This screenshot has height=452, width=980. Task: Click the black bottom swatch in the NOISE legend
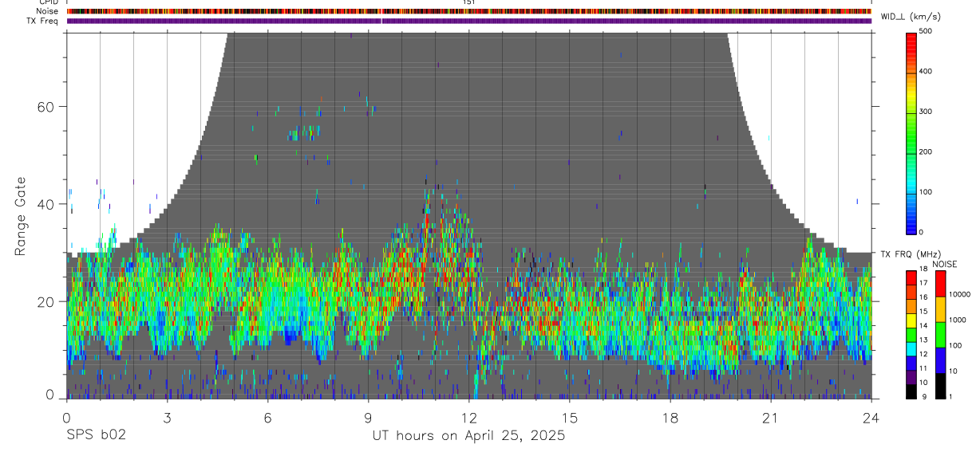940,386
